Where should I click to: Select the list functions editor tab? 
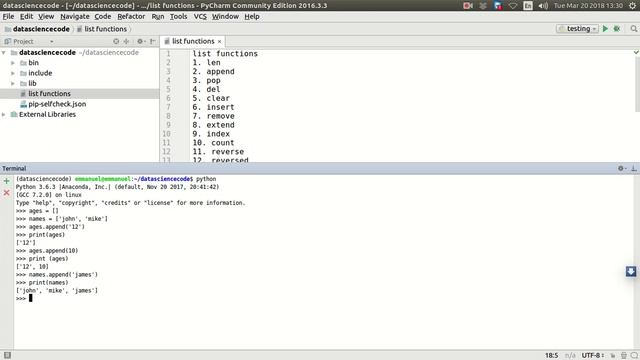pyautogui.click(x=193, y=41)
